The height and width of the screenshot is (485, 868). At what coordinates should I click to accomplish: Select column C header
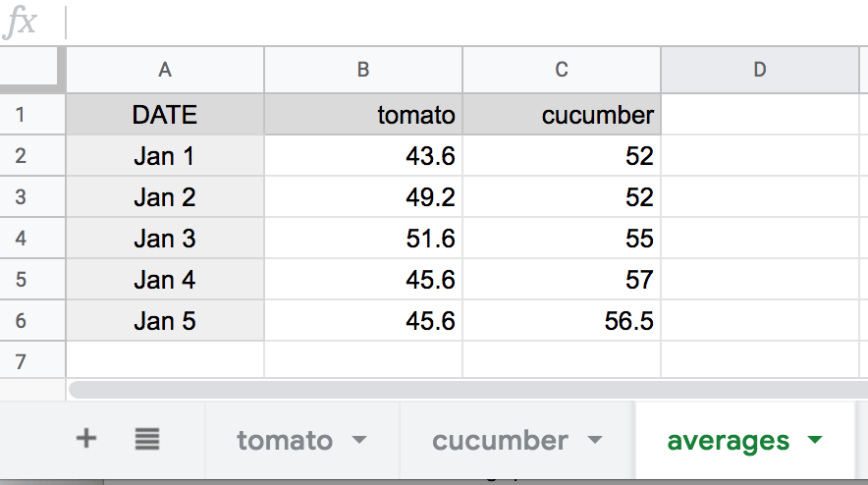(x=562, y=70)
